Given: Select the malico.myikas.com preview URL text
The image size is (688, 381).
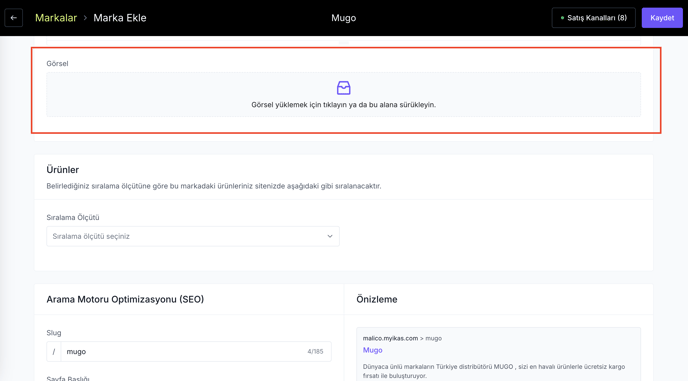Looking at the screenshot, I should tap(390, 338).
